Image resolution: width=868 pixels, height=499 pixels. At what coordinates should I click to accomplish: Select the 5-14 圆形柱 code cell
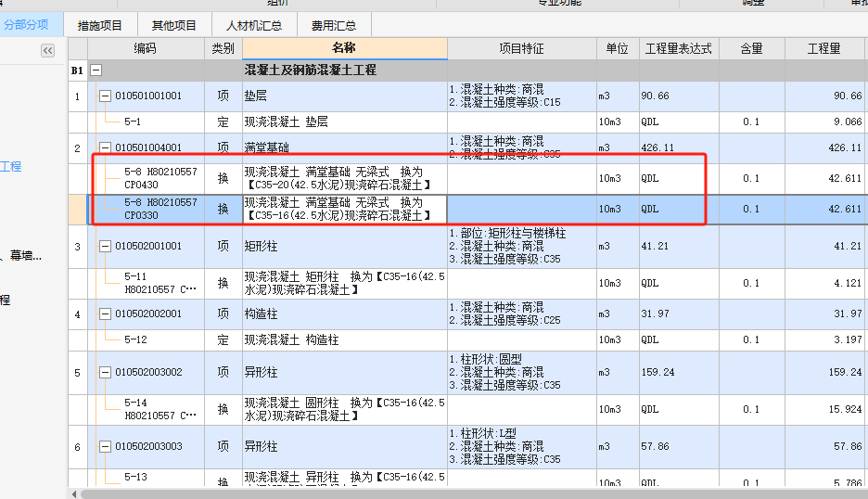click(147, 409)
